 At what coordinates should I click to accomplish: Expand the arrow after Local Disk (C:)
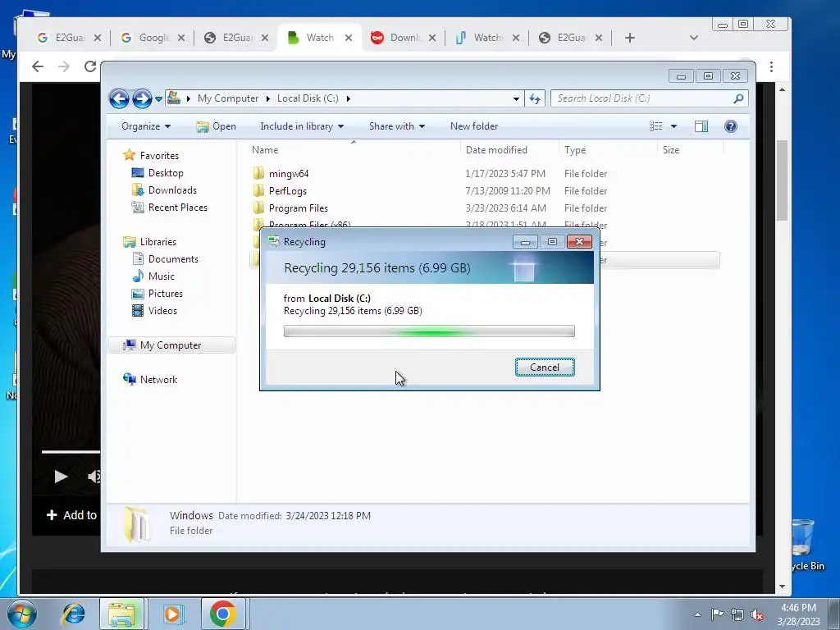(x=348, y=98)
